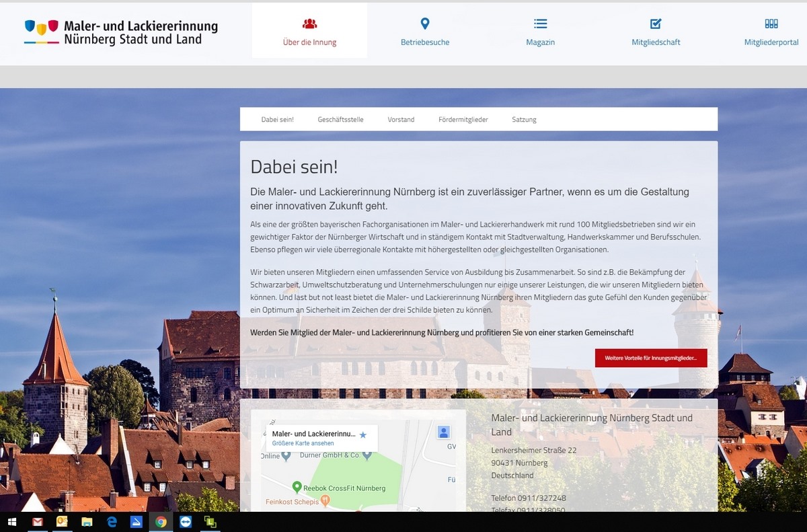Click the Deutschland address line
This screenshot has height=532, width=807.
(x=512, y=476)
